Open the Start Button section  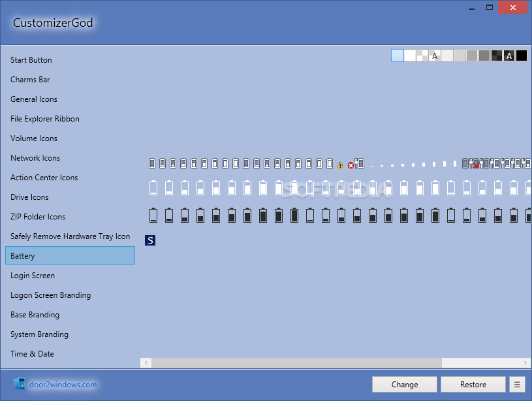31,60
